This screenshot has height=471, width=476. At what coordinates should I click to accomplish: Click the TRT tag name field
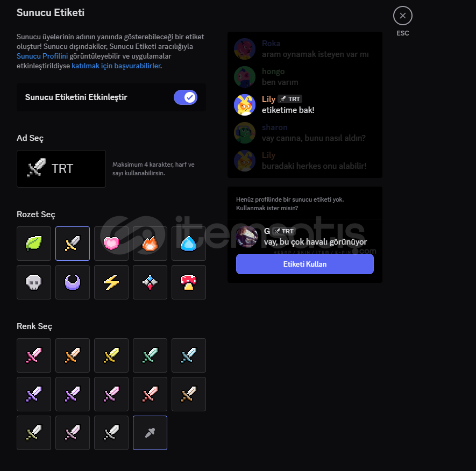61,169
